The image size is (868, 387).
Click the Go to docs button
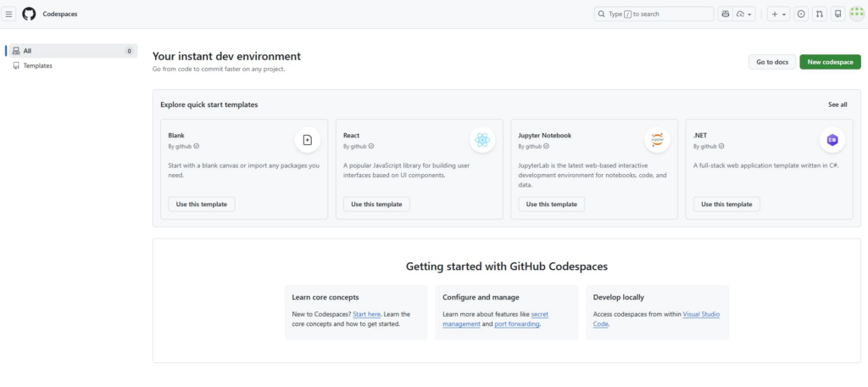(x=771, y=62)
